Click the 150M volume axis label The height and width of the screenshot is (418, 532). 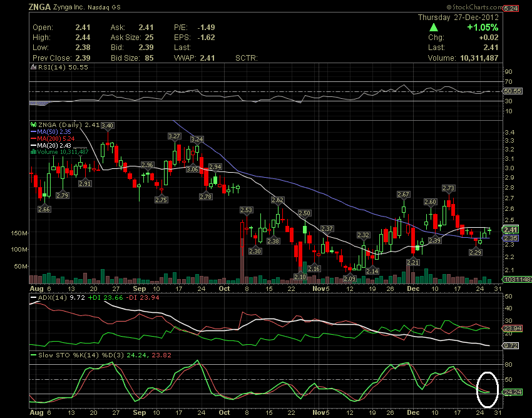click(19, 233)
